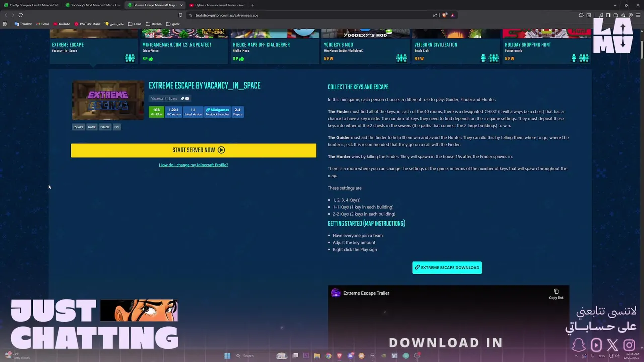Click the Minigames Modpack Launcher badge
The image size is (644, 362).
pyautogui.click(x=217, y=112)
